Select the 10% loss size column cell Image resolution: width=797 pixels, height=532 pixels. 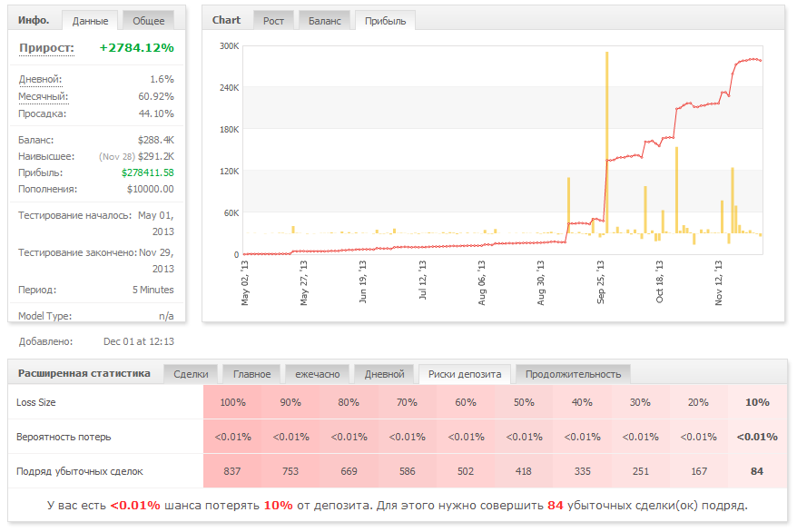(757, 402)
